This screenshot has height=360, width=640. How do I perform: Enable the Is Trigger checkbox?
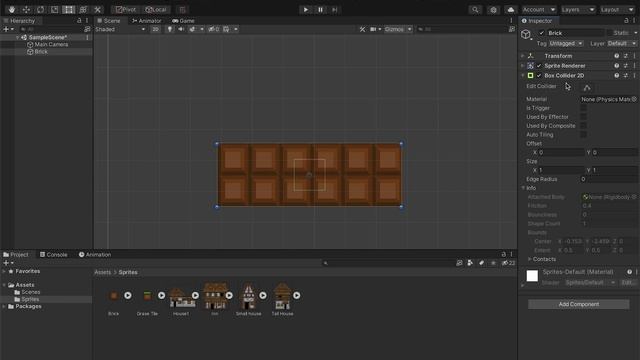tap(583, 108)
